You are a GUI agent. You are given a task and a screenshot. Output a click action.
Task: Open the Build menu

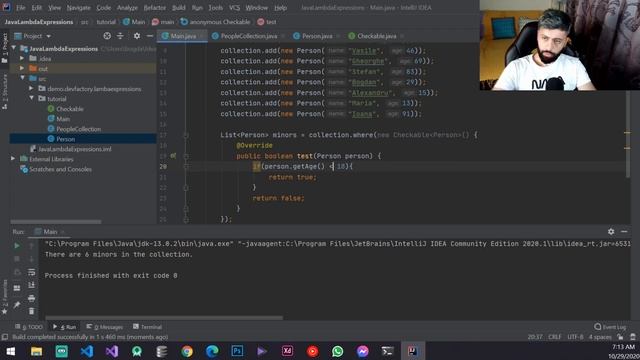coord(178,8)
